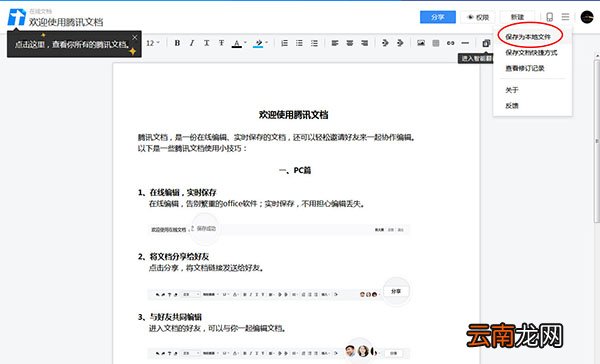Click the blue 分享 share button
Screen dimensions: 600x364
tap(438, 17)
